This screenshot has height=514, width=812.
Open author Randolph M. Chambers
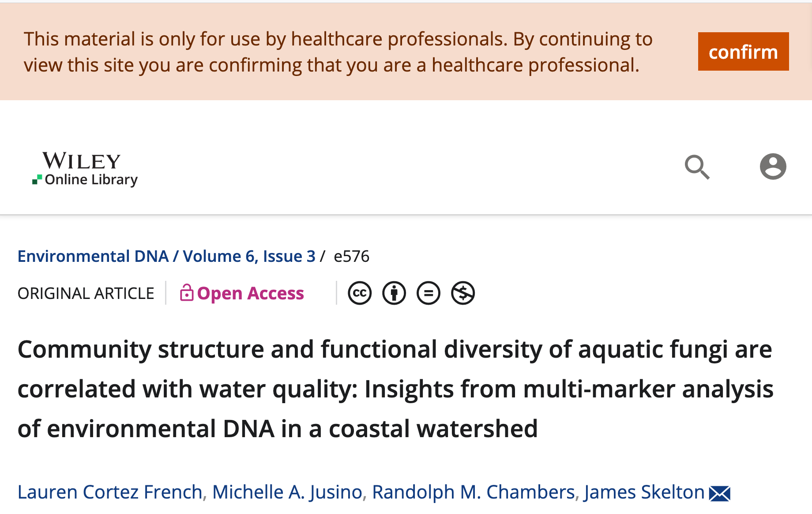click(473, 492)
